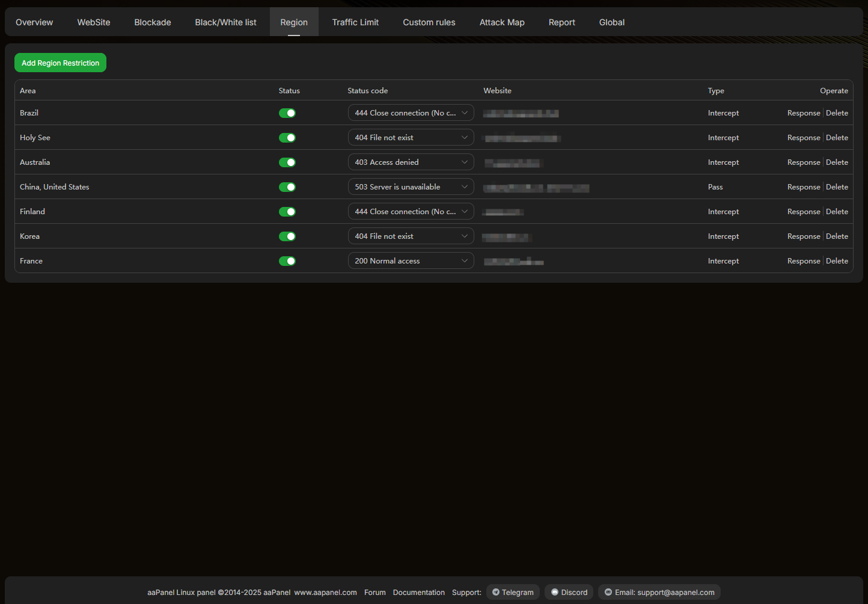Open the Documentation link in footer

419,593
